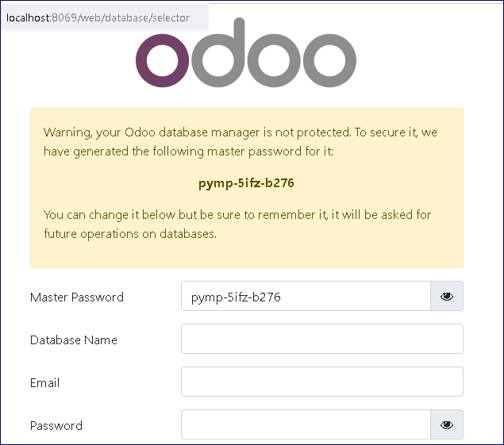This screenshot has width=504, height=445.
Task: Click the warning sentence about the unprotected manager
Action: click(240, 132)
